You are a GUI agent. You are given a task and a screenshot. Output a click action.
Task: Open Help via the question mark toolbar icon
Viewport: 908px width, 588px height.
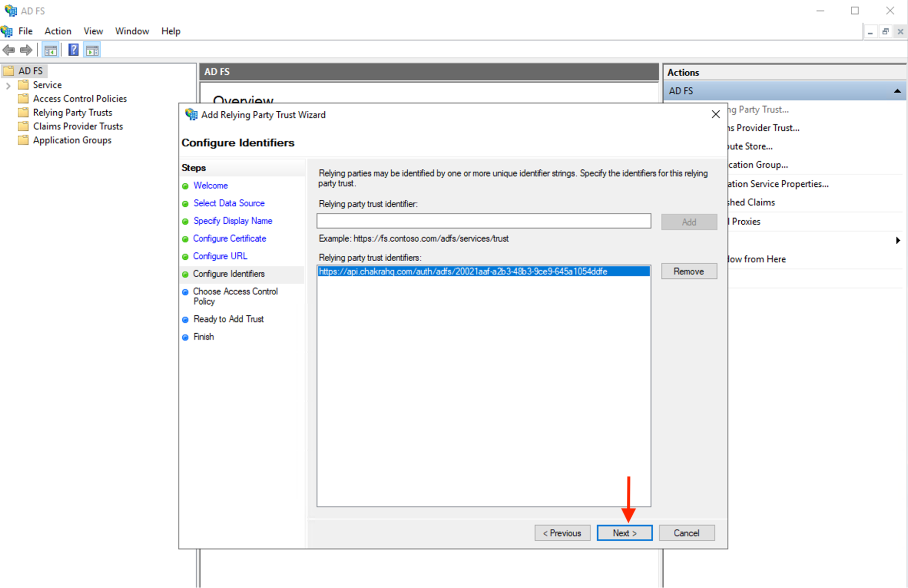[73, 49]
